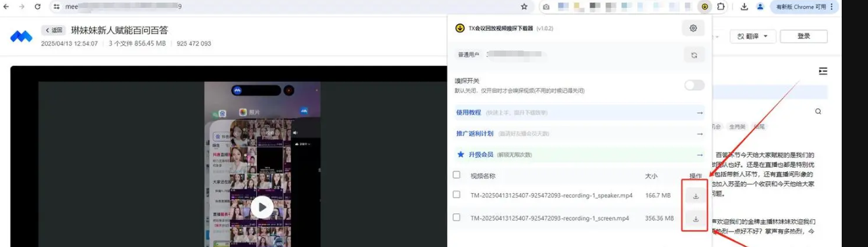Viewport: 868px width, 247px height.
Task: Click file name recording-1_screen.mp4
Action: click(x=549, y=217)
